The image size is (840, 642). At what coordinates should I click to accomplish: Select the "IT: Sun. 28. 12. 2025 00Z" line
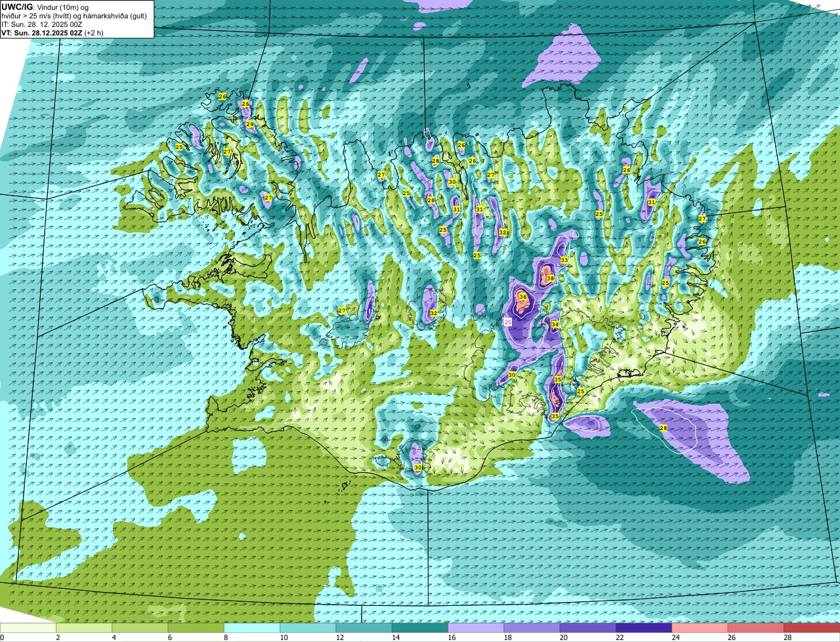click(x=42, y=24)
